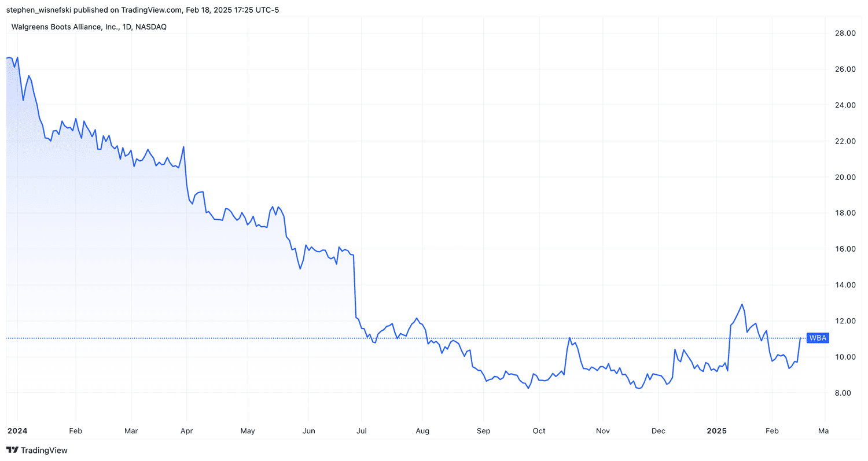Click the 2025 time axis label
868x461 pixels.
click(716, 431)
